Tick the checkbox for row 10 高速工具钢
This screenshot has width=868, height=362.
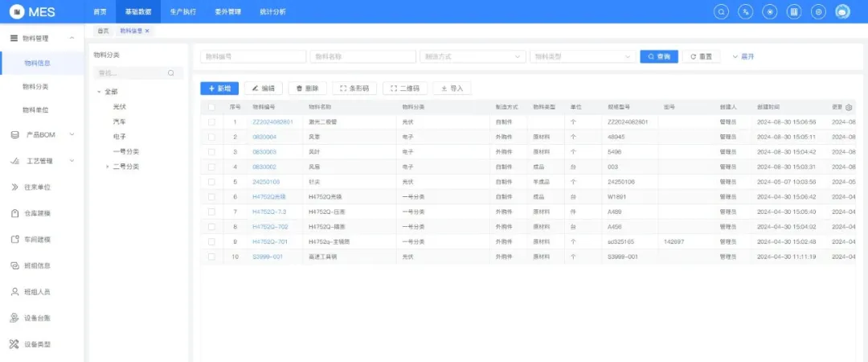211,257
